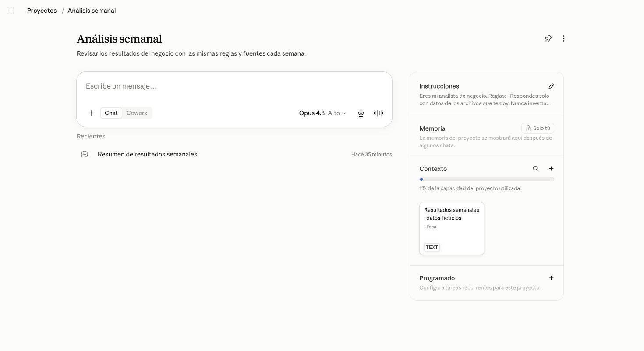Click the Programado section heading

pyautogui.click(x=437, y=278)
